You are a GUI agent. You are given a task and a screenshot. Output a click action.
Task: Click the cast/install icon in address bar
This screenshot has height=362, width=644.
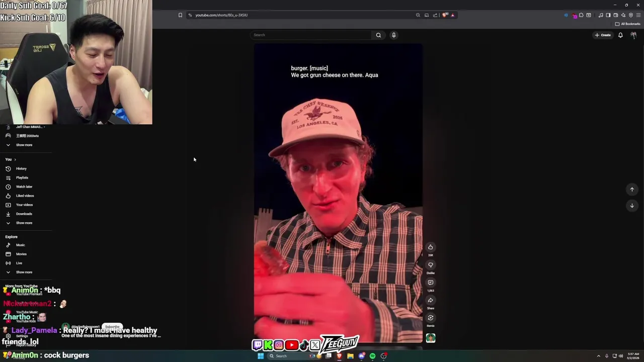click(x=427, y=15)
